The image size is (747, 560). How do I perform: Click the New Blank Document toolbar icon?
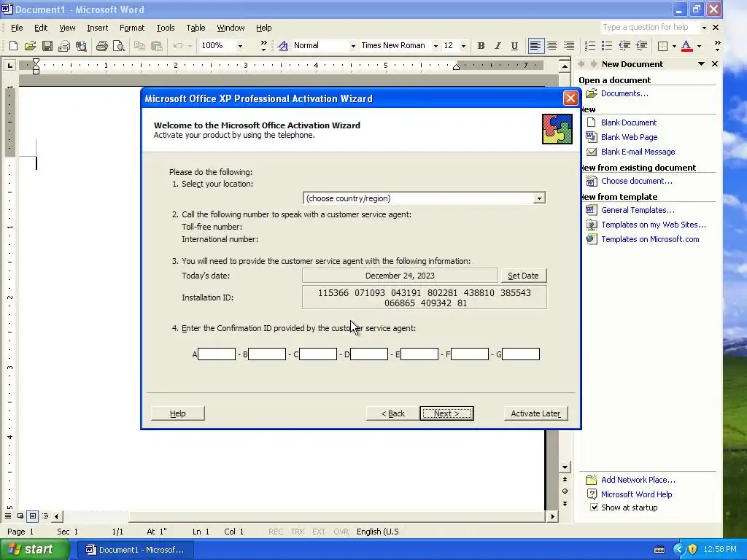point(13,46)
